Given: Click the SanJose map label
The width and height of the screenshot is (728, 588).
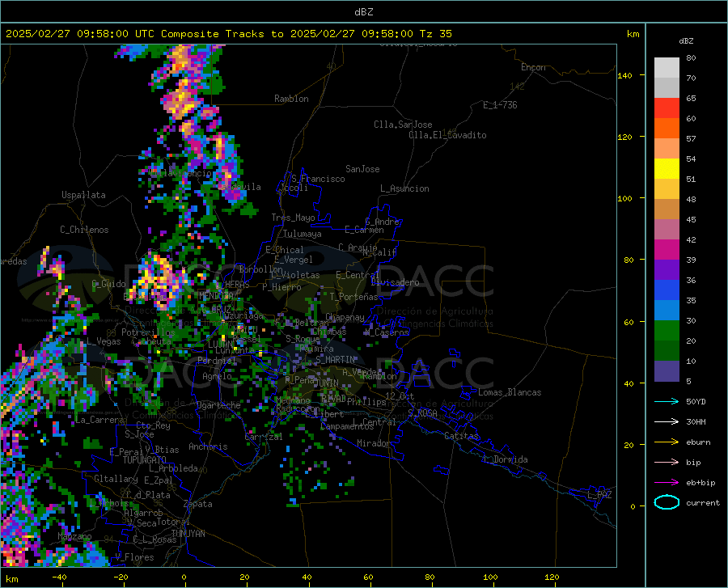Looking at the screenshot, I should tap(362, 169).
